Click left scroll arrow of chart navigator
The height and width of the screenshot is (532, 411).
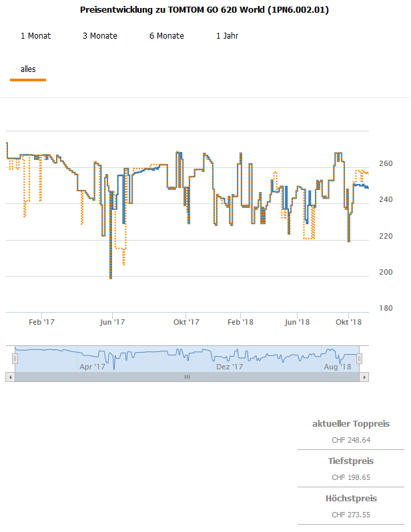pyautogui.click(x=9, y=377)
